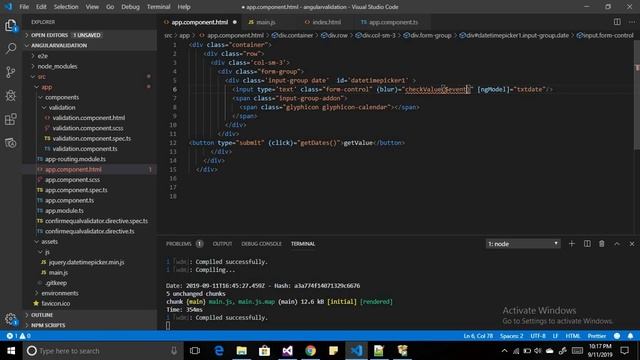Open Microsoft Edge from the taskbar
The image size is (640, 360).
(219, 351)
